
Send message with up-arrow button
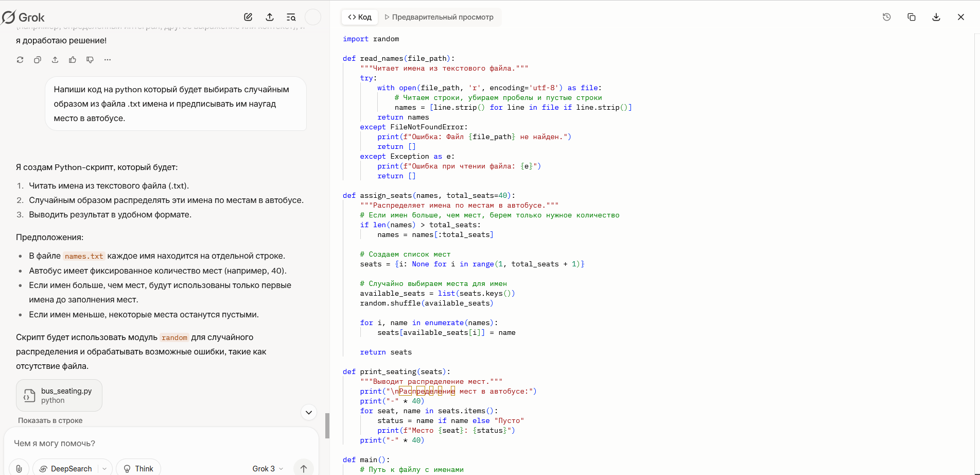point(304,468)
